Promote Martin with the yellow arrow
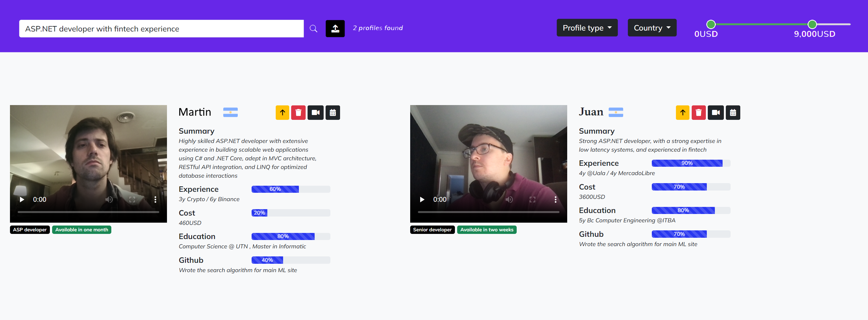 click(282, 113)
